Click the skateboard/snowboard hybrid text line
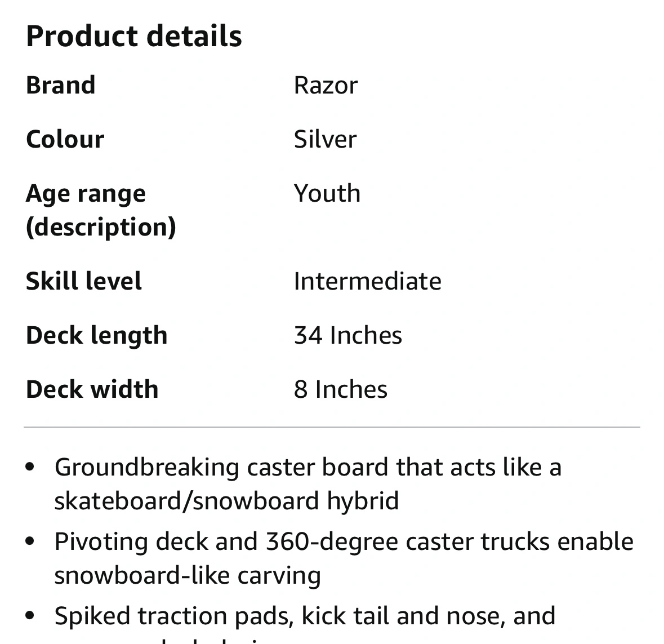 (x=226, y=501)
